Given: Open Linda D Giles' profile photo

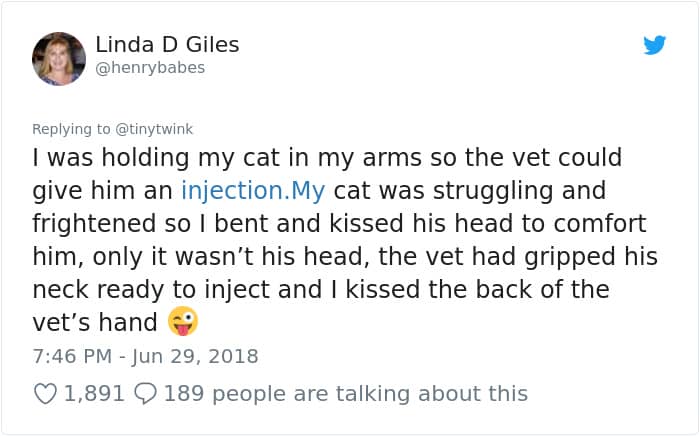Looking at the screenshot, I should pos(58,58).
